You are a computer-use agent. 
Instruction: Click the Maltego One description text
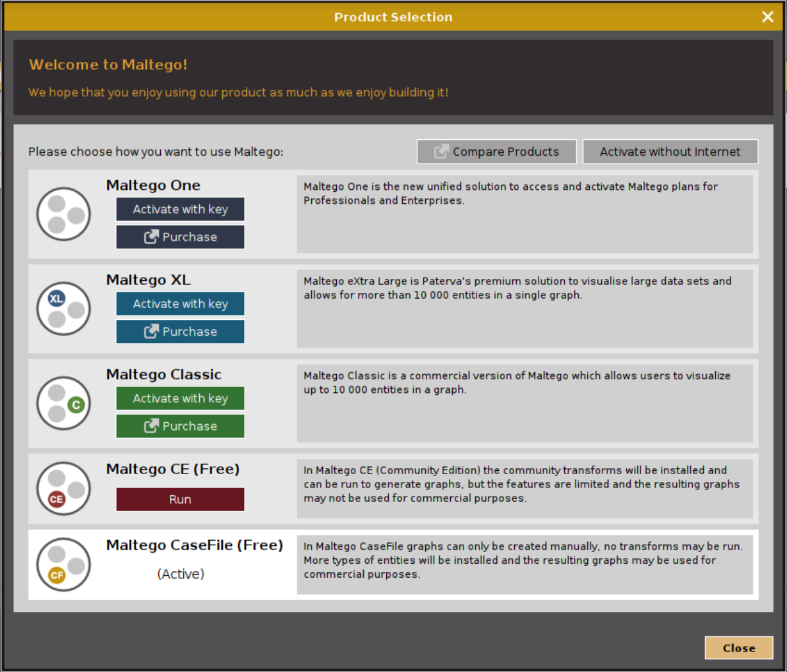(510, 193)
